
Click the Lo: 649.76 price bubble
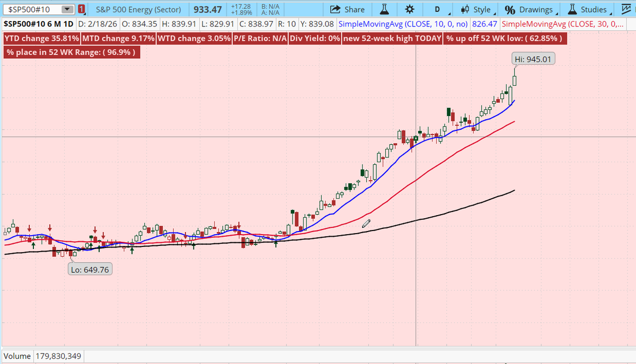tap(90, 269)
